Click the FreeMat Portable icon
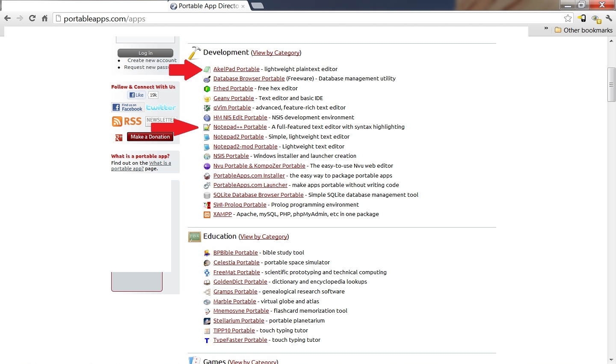This screenshot has width=616, height=364. (x=207, y=273)
